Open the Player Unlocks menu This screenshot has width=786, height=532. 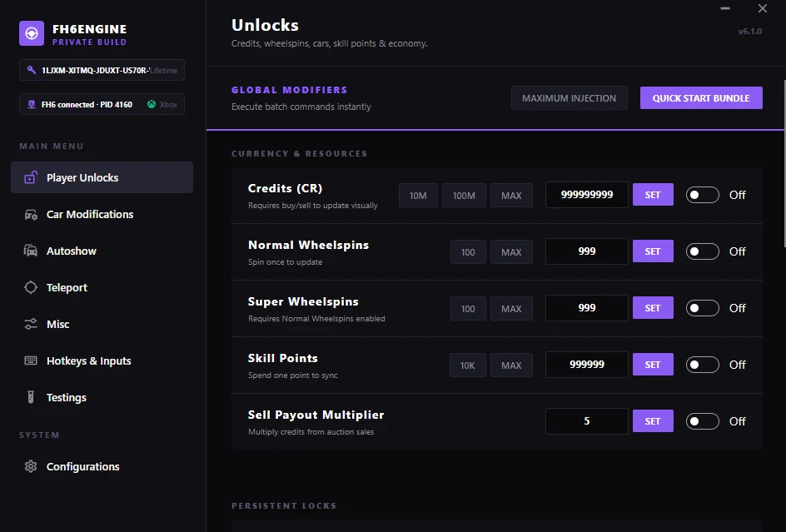102,177
